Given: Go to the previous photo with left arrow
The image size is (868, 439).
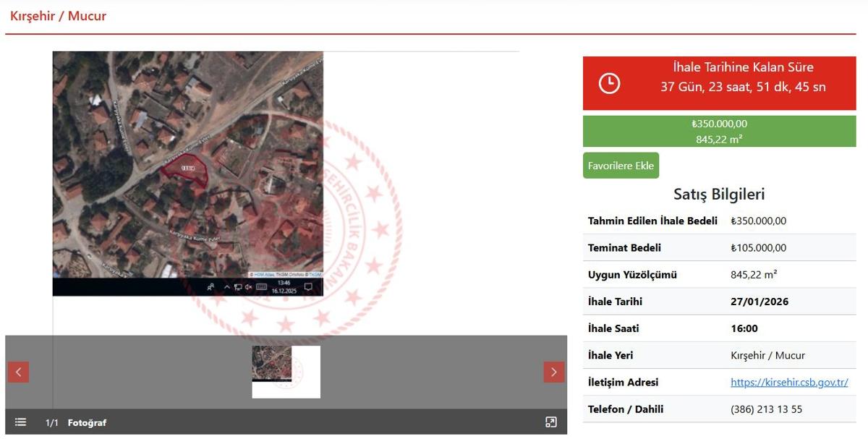Looking at the screenshot, I should [x=18, y=372].
